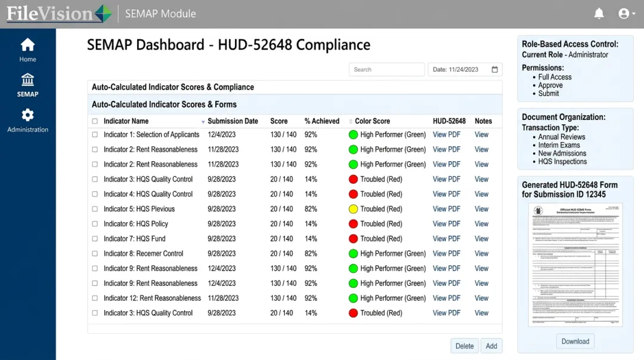Open the Administration gear icon
Screen dimensions: 644x360
click(27, 115)
